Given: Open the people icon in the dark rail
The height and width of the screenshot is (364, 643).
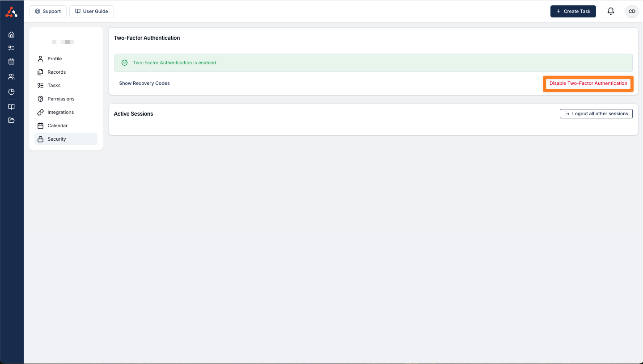Looking at the screenshot, I should pyautogui.click(x=12, y=76).
